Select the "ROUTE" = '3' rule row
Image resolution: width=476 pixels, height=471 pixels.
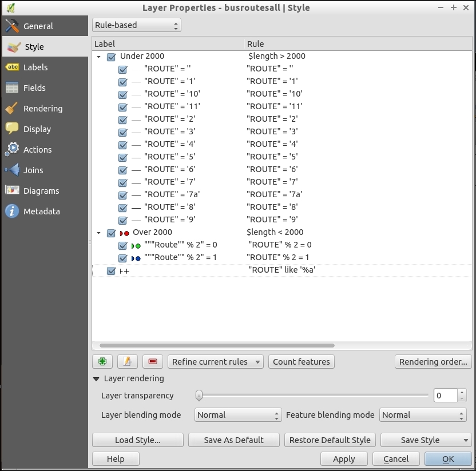(x=282, y=131)
